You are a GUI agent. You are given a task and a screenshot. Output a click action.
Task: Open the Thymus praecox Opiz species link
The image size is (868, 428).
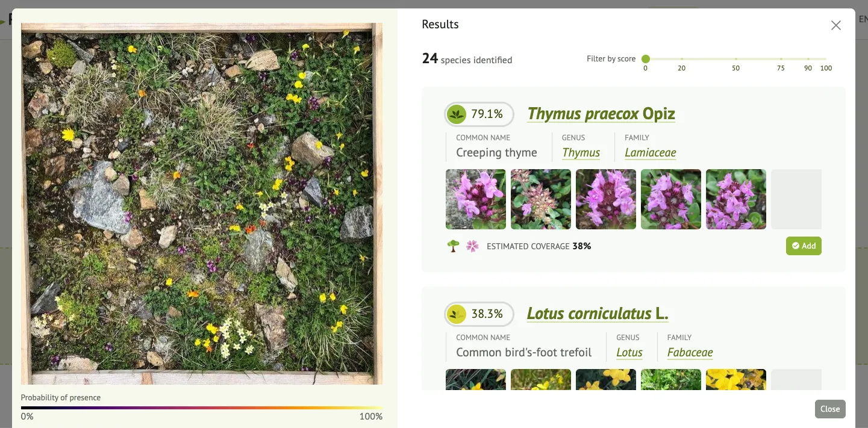click(601, 114)
